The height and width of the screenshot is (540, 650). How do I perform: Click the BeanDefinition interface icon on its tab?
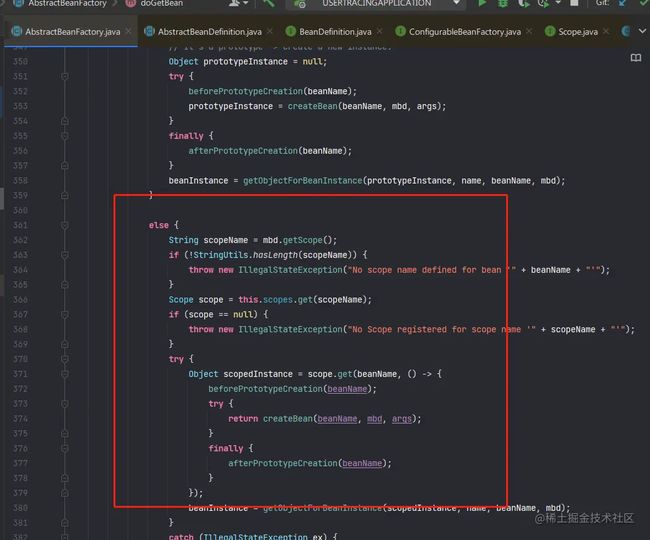[291, 31]
